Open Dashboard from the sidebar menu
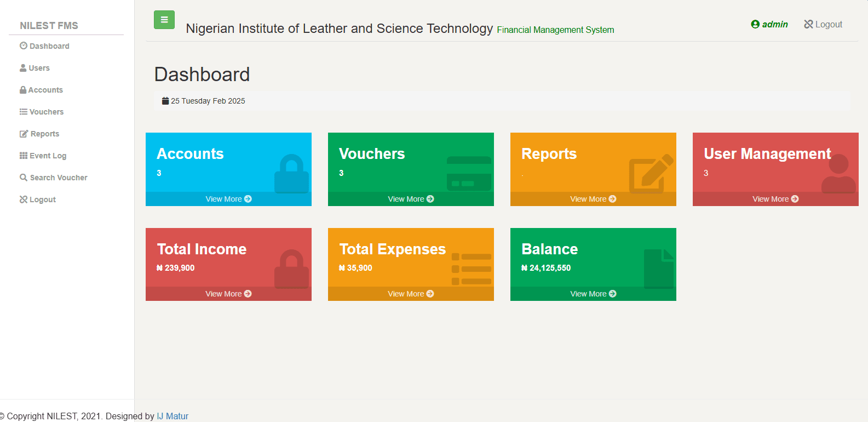The width and height of the screenshot is (868, 422). 44,46
